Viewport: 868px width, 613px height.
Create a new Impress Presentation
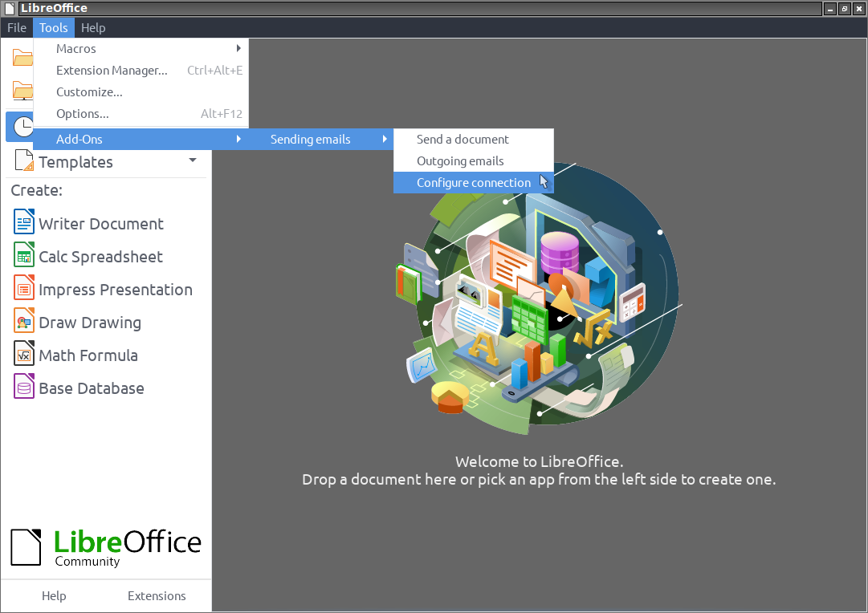coord(116,290)
